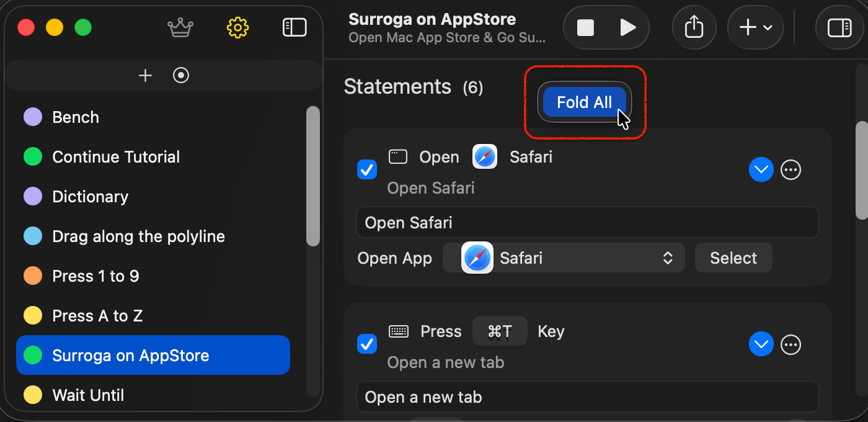
Task: Toggle the left sidebar panel icon
Action: coord(294,27)
